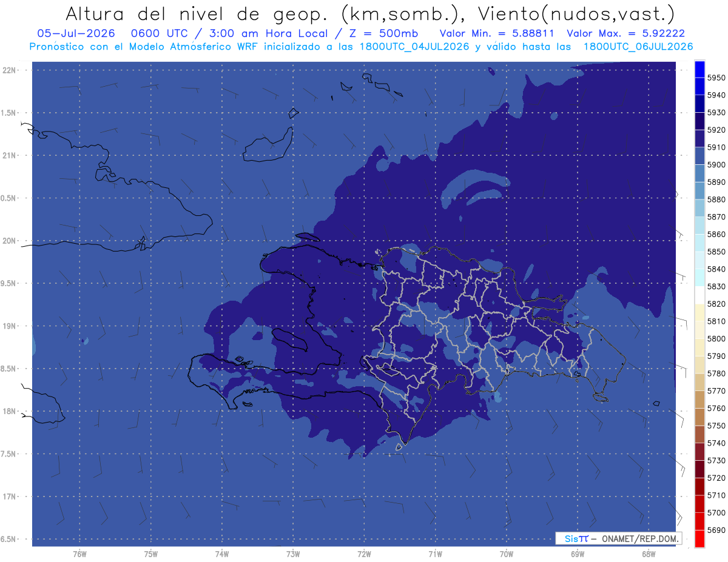Click the '21N' latitude label
Viewport: 728px width, 562px height.
(x=10, y=155)
